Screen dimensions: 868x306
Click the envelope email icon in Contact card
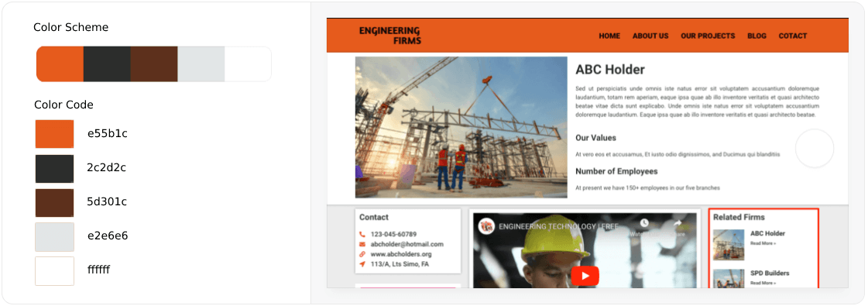[362, 244]
